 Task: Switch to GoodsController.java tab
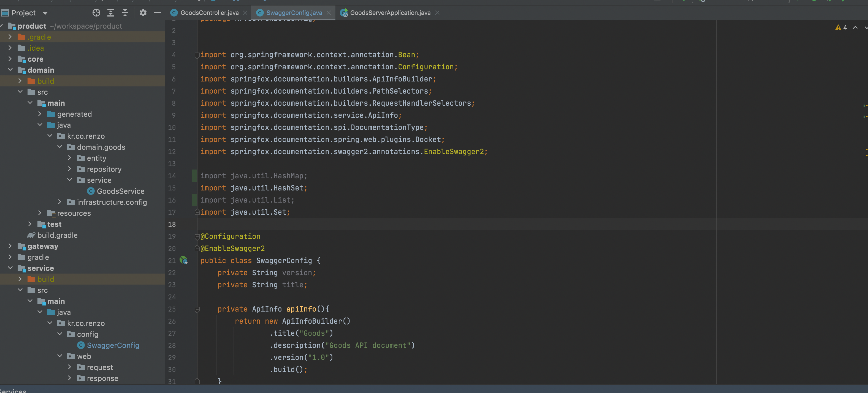click(209, 13)
